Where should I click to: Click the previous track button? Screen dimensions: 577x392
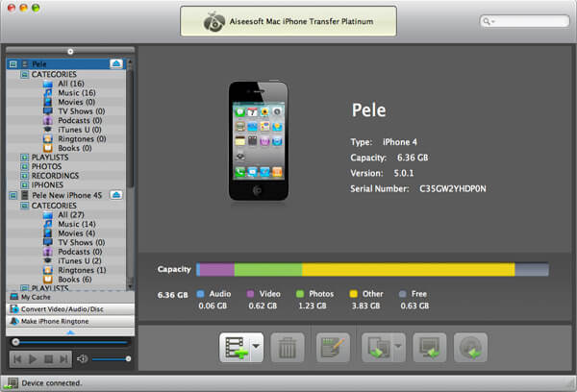(x=17, y=359)
